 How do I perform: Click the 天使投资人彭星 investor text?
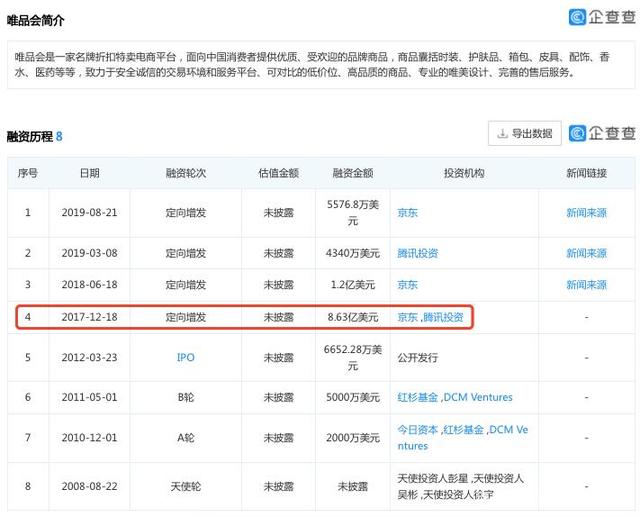pyautogui.click(x=433, y=478)
